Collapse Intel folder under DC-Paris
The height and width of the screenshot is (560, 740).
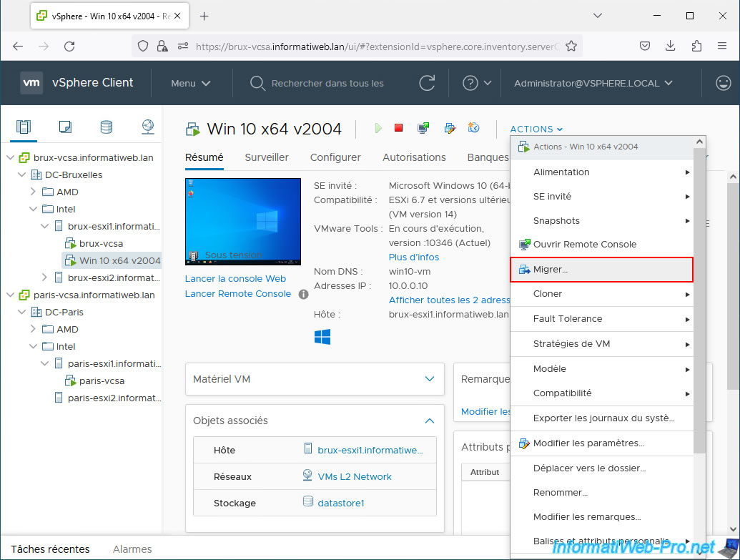pos(33,346)
